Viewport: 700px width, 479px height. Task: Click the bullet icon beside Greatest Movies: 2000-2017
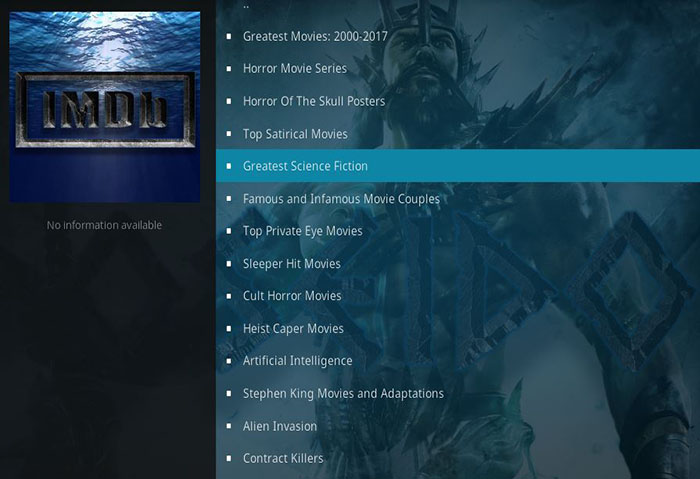229,36
